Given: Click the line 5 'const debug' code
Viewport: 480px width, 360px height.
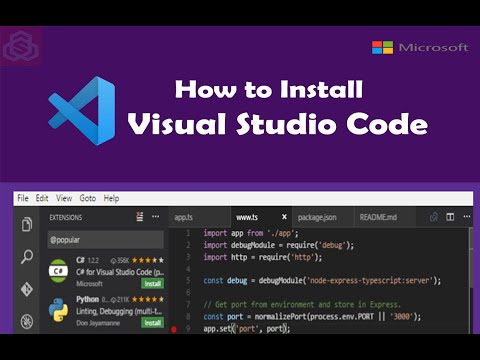Looking at the screenshot, I should click(322, 281).
